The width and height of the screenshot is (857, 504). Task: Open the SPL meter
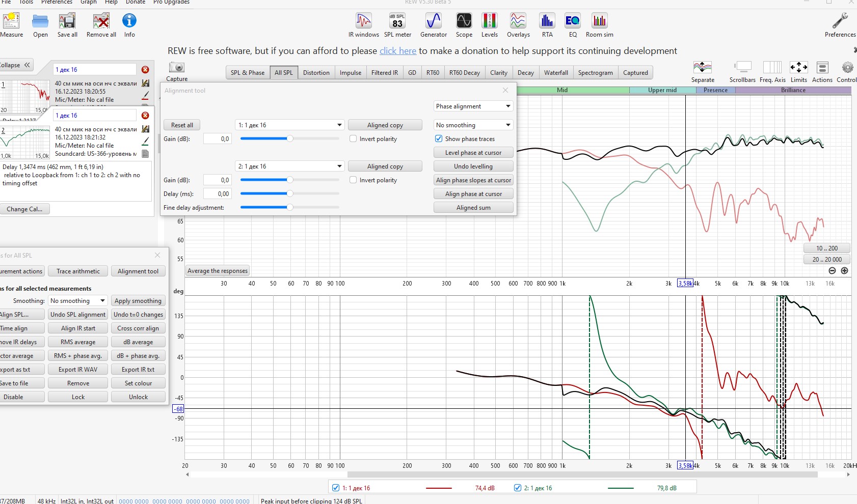coord(397,21)
